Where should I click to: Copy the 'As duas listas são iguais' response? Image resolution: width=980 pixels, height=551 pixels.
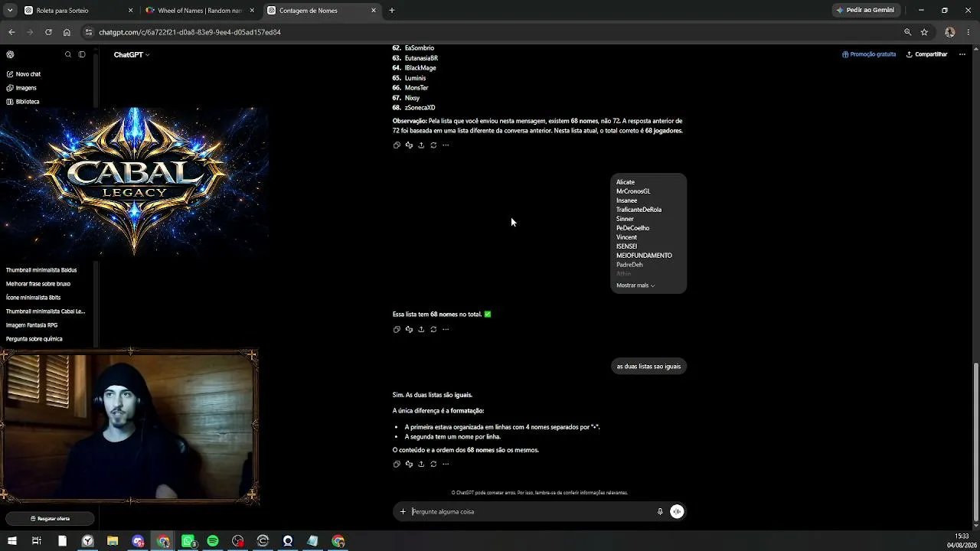pyautogui.click(x=397, y=465)
